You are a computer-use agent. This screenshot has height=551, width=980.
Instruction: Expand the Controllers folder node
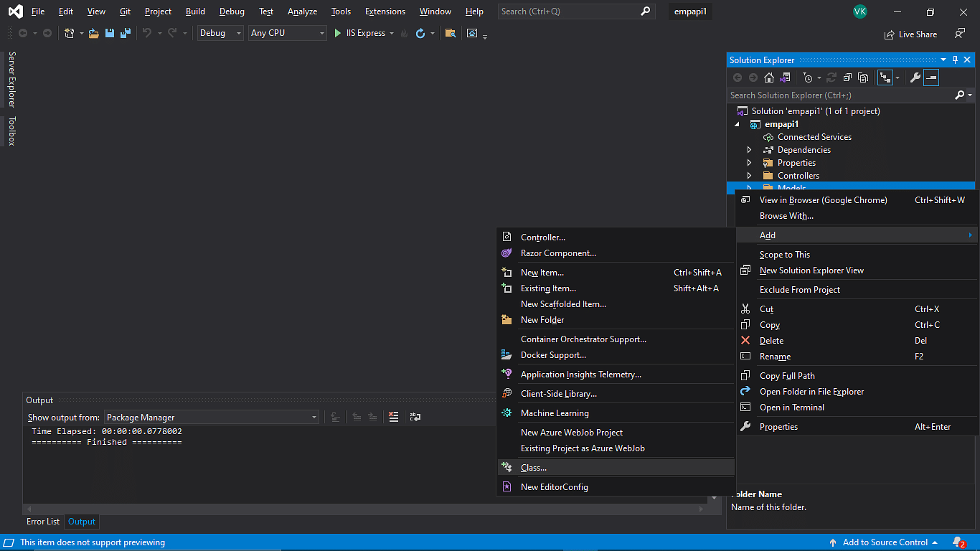click(x=750, y=176)
